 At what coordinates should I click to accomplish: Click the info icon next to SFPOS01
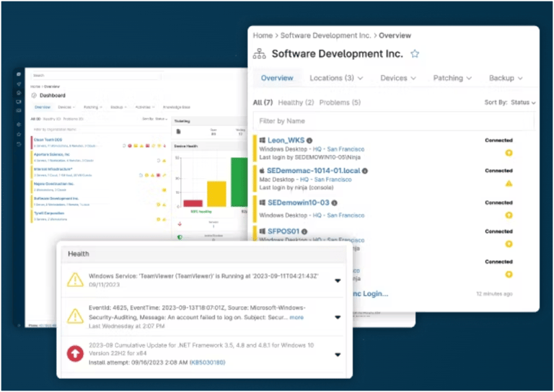tap(304, 231)
